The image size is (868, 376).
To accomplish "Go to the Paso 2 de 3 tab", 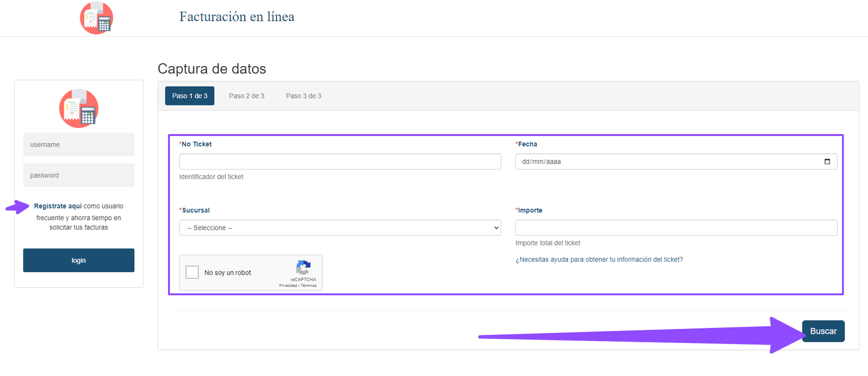I will coord(246,96).
